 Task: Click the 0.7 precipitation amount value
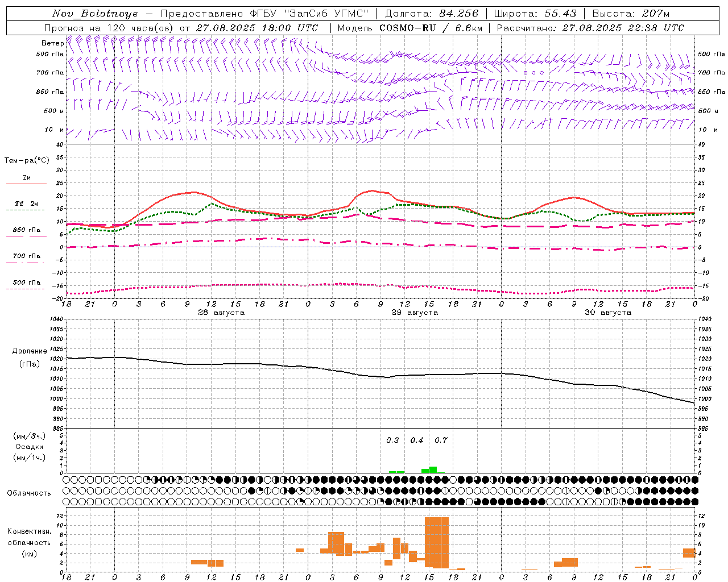(x=441, y=440)
